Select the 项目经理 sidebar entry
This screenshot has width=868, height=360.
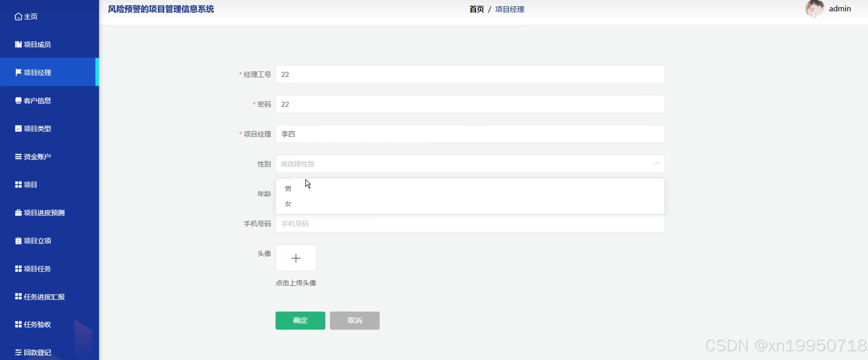[x=50, y=72]
